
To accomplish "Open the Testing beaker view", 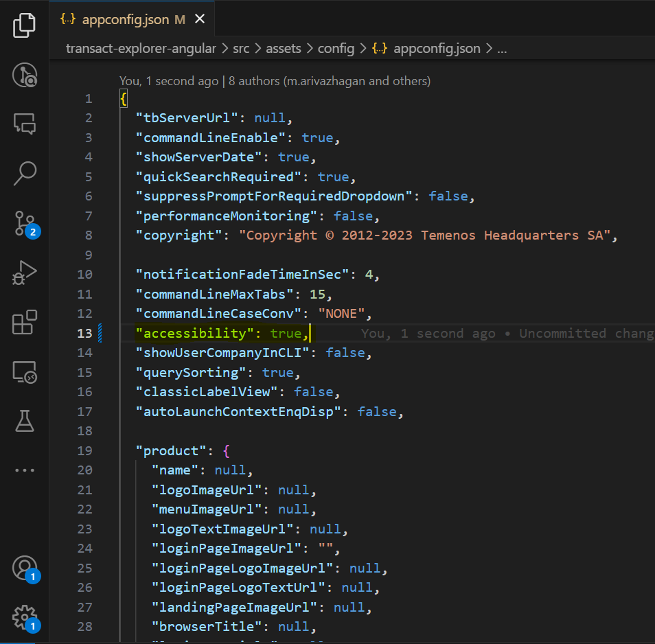I will (25, 421).
